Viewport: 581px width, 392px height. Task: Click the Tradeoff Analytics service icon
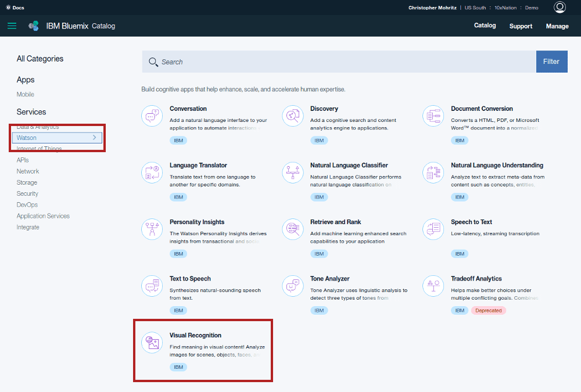pos(433,286)
